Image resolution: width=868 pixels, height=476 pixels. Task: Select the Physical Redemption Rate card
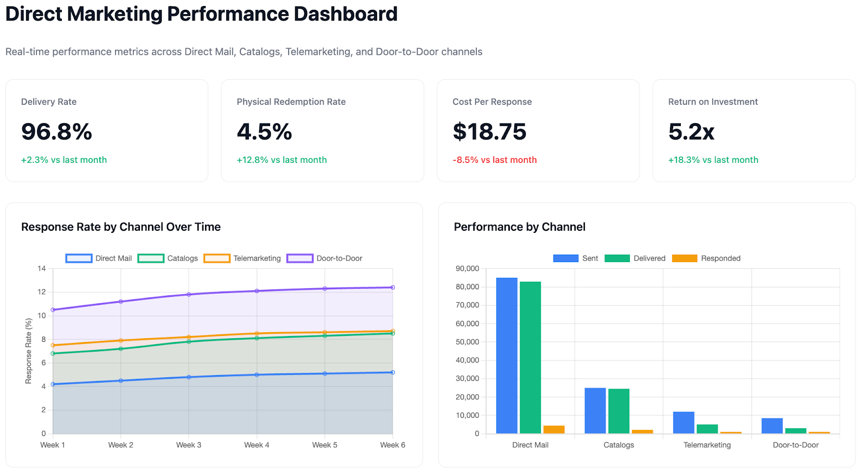322,131
